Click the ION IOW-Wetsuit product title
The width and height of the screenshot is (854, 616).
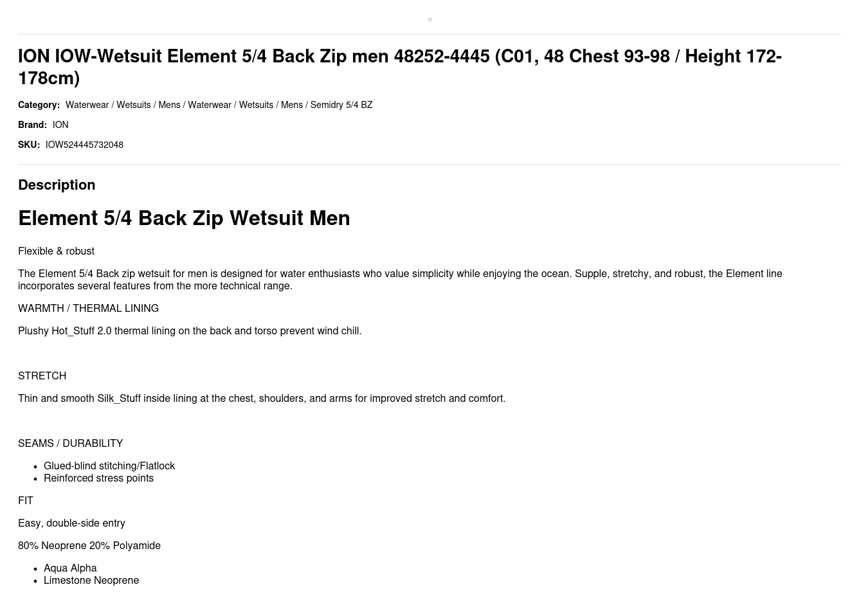399,67
